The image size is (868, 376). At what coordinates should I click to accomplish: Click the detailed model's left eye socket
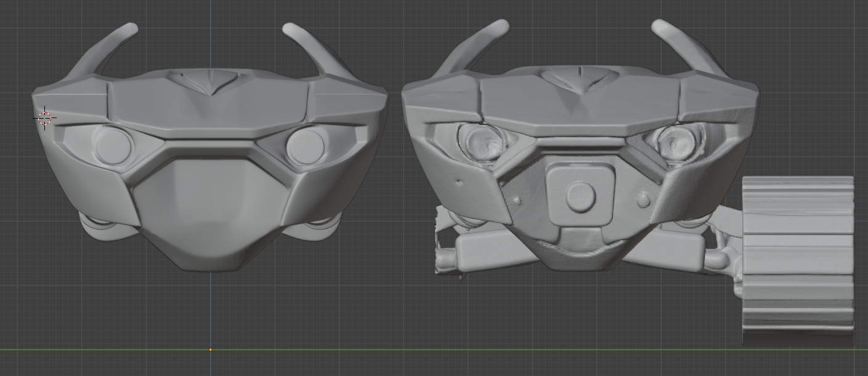tap(484, 143)
